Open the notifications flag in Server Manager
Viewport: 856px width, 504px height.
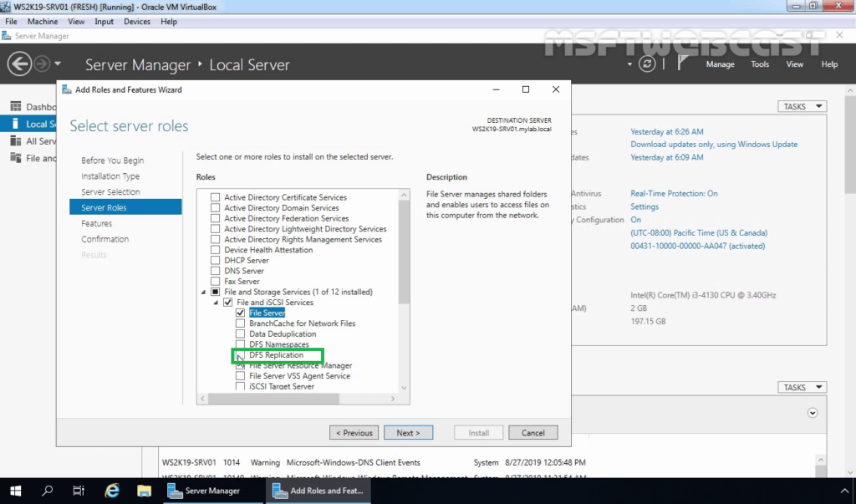point(682,64)
